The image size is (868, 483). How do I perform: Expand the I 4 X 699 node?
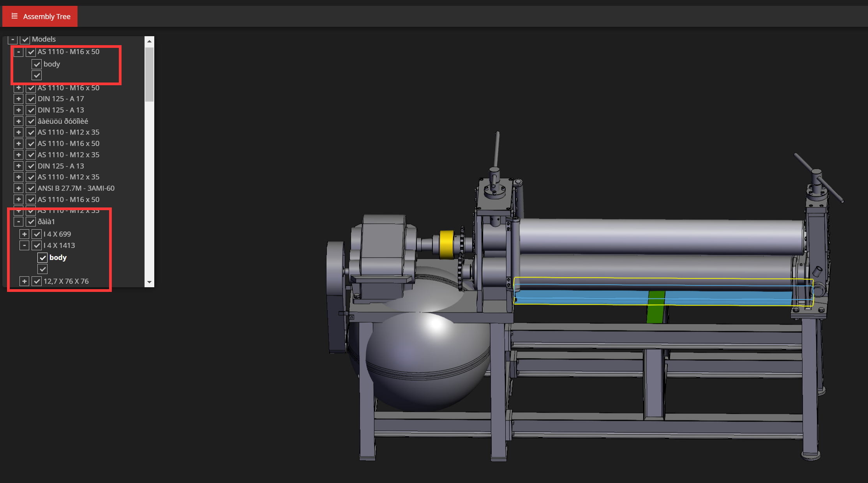pyautogui.click(x=24, y=234)
